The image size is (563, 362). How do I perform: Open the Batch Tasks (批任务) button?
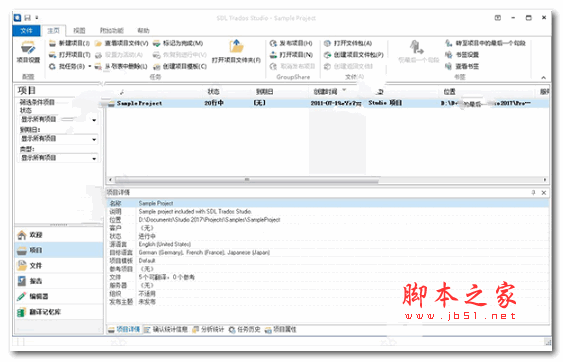click(67, 66)
